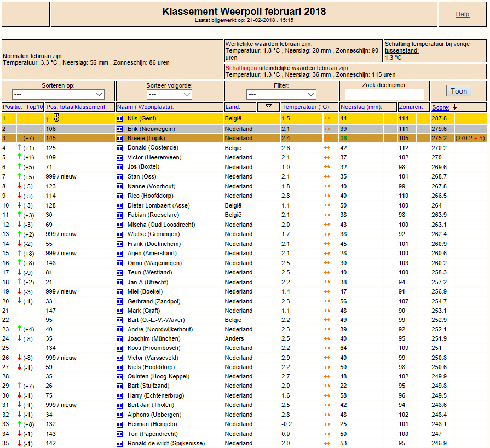The image size is (490, 448).
Task: Open the 'Sorteer volgorde' dropdown
Action: click(169, 94)
